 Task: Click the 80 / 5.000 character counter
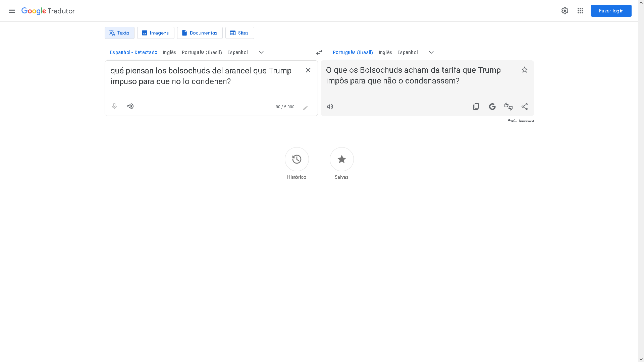coord(285,107)
